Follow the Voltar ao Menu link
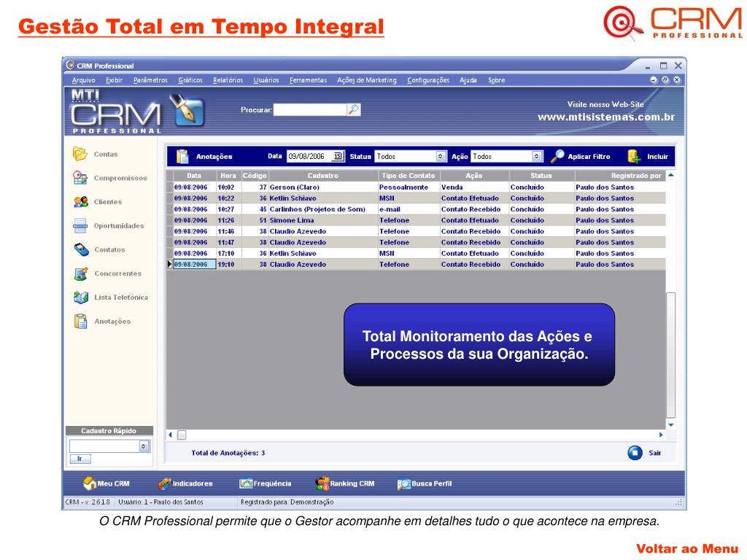This screenshot has height=560, width=747. point(687,548)
